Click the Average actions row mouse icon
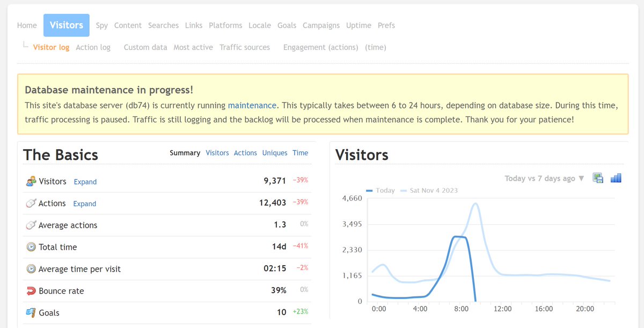This screenshot has width=644, height=328. [31, 225]
